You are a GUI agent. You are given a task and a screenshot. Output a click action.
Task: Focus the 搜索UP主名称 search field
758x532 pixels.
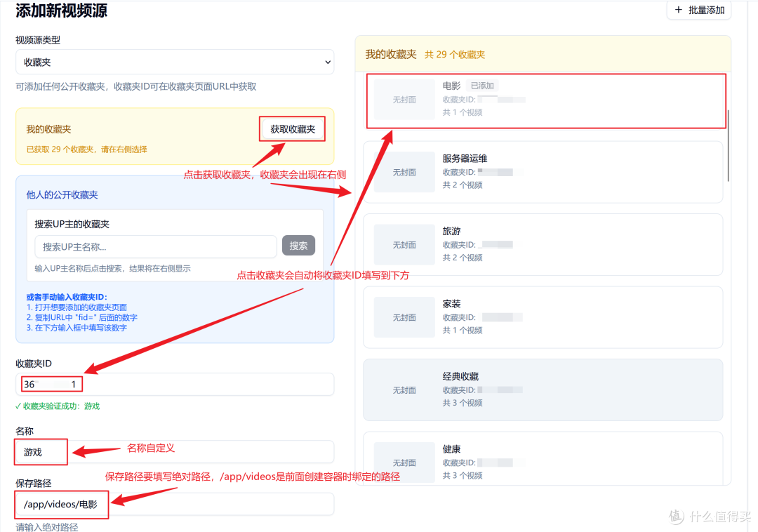(x=156, y=246)
